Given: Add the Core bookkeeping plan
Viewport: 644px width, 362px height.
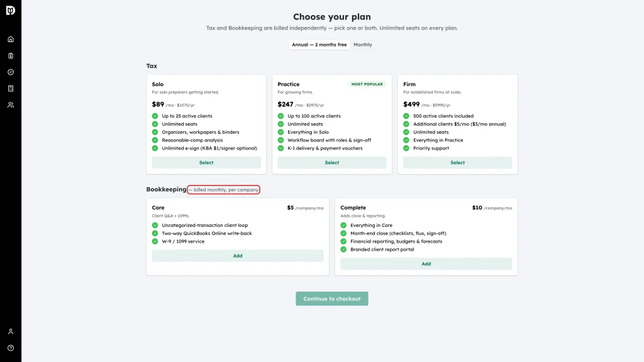Looking at the screenshot, I should tap(238, 256).
